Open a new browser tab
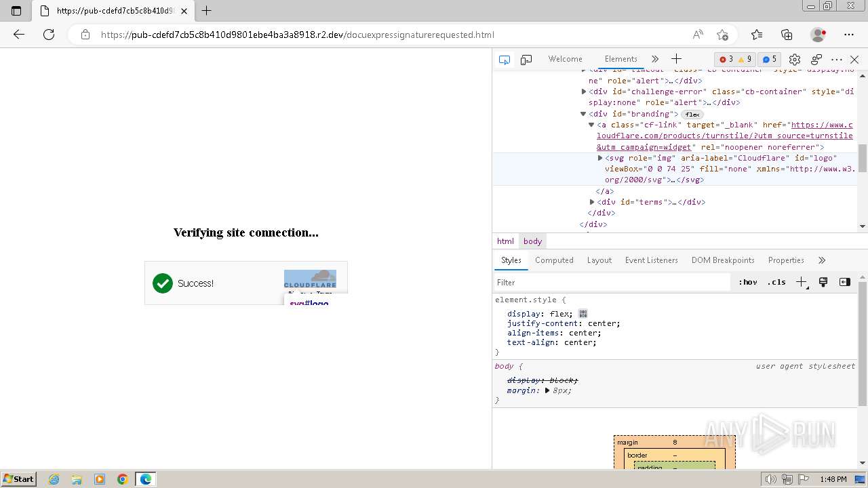This screenshot has width=868, height=488. (x=207, y=10)
